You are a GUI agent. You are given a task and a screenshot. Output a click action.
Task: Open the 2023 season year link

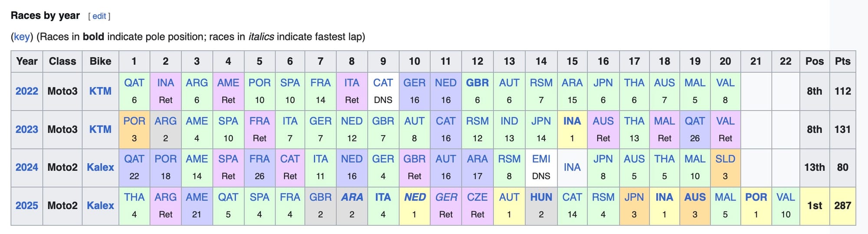point(27,129)
